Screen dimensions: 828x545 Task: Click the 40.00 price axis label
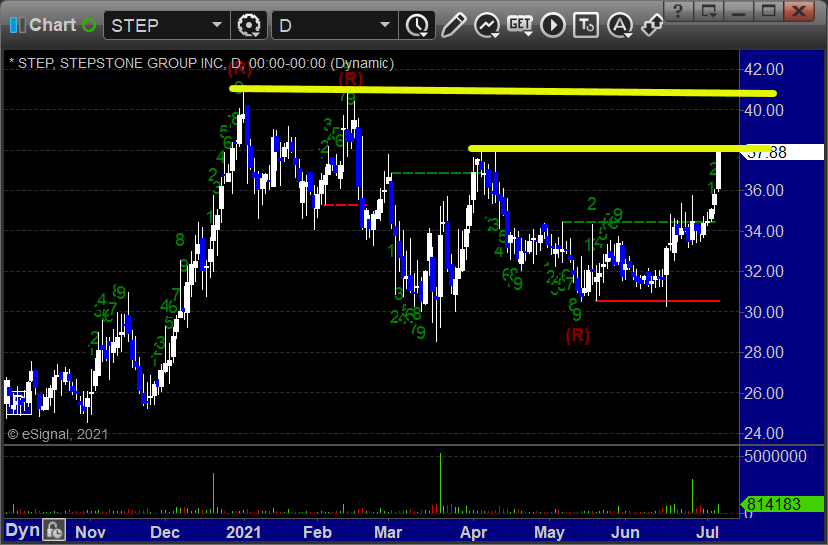[x=764, y=110]
